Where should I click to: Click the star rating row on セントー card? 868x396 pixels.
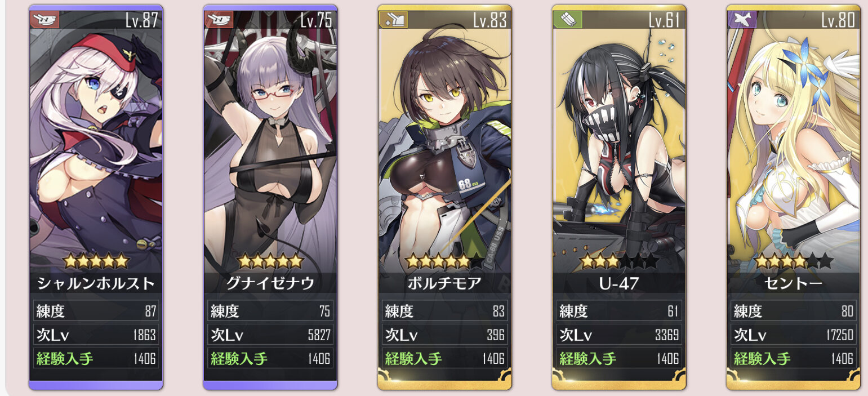pyautogui.click(x=794, y=261)
